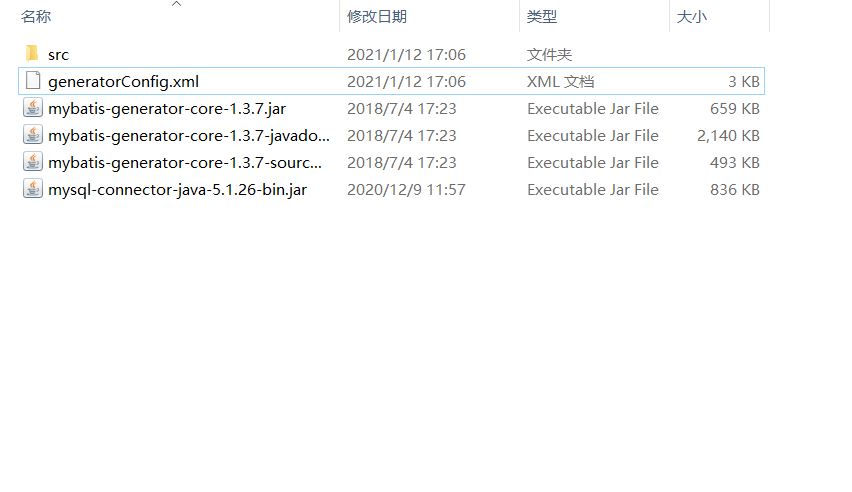Select the mybatis-generator-core-1.3.7.jar file name
Screen dimensions: 852x492
[167, 109]
